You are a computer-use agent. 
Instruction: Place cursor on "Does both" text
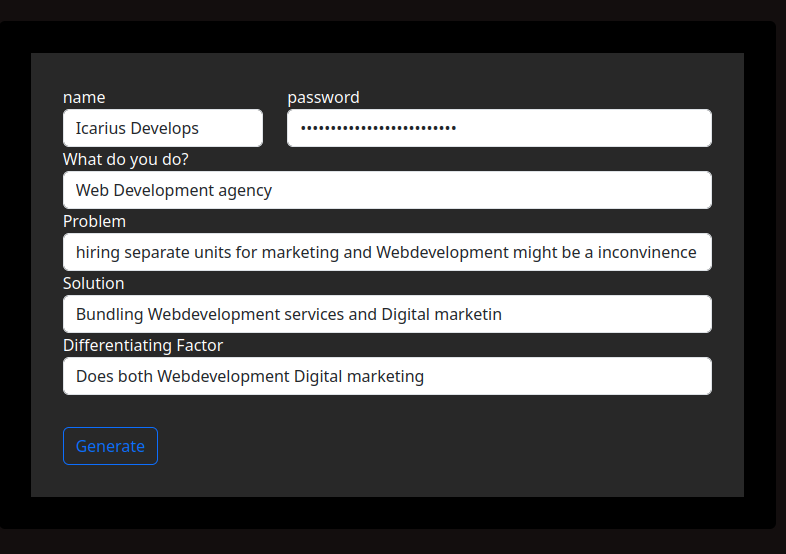(114, 376)
